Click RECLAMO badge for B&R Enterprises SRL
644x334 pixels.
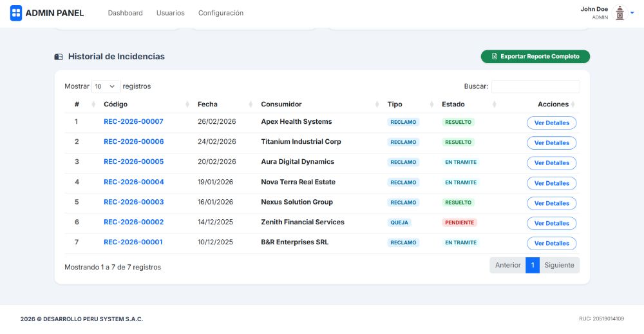click(x=403, y=242)
